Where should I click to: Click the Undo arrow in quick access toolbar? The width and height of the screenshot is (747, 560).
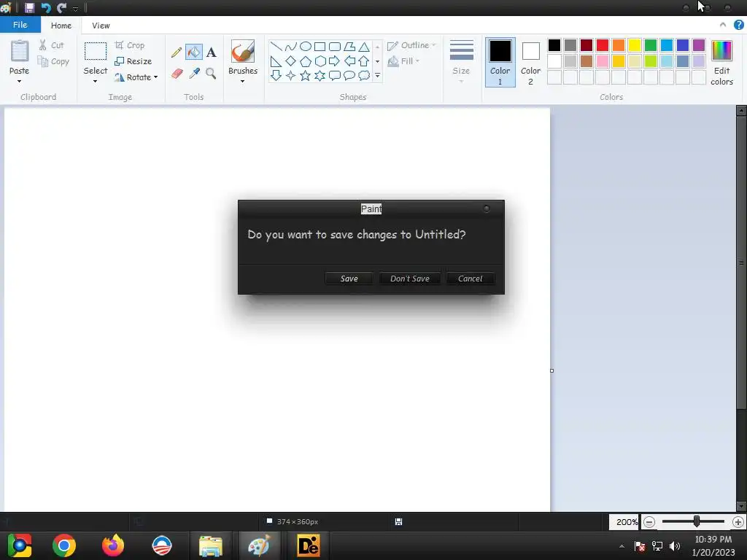pyautogui.click(x=46, y=7)
